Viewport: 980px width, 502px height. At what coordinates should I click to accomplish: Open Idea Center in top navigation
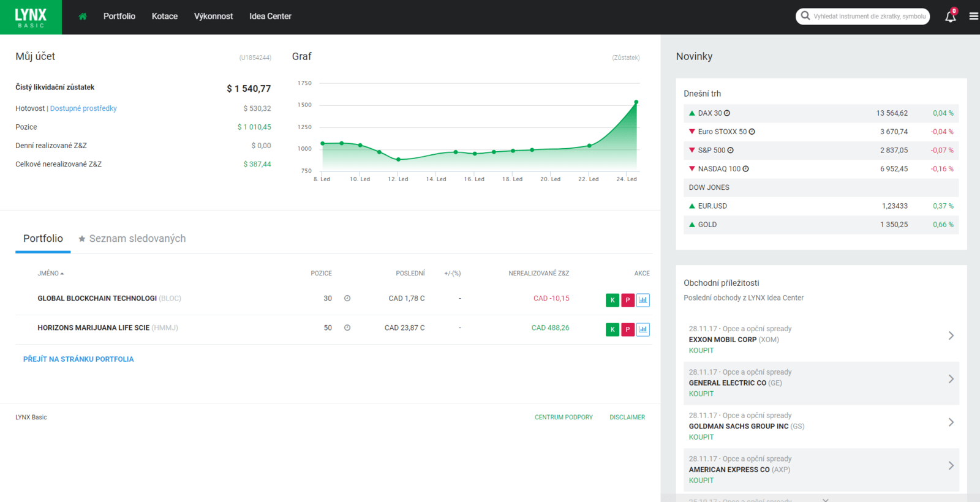pyautogui.click(x=270, y=17)
